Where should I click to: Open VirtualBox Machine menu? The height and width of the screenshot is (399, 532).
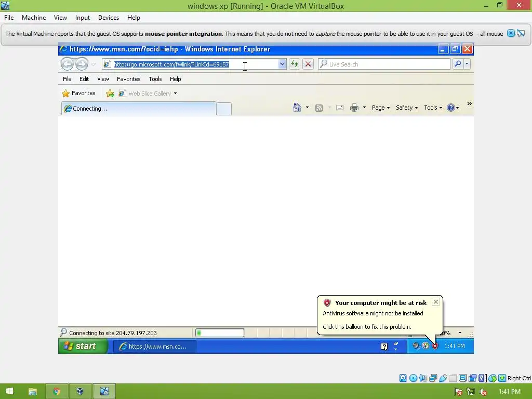pyautogui.click(x=34, y=18)
